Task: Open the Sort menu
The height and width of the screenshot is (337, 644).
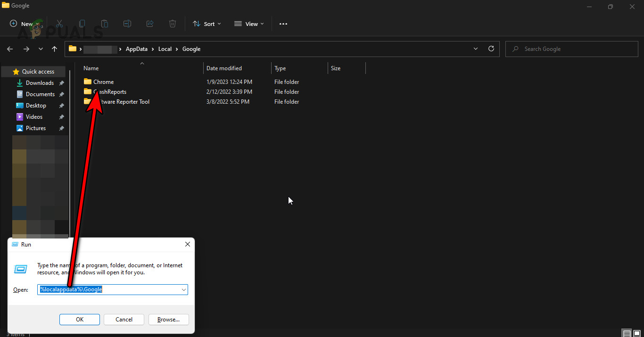Action: (206, 24)
